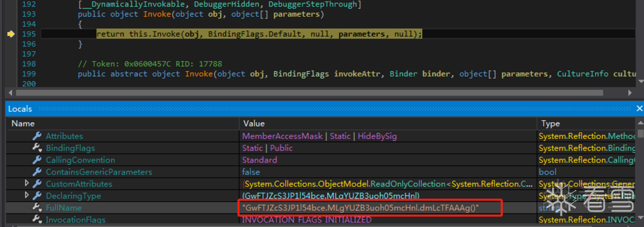Screen dimensions: 644x227
Task: Click the Locals panel vertical scroll up arrow
Action: tap(640, 124)
